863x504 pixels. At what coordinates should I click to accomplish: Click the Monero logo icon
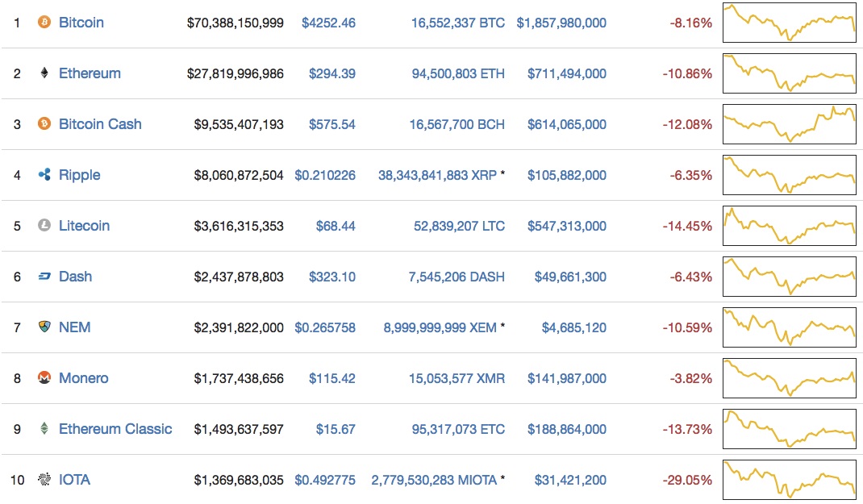pyautogui.click(x=44, y=378)
